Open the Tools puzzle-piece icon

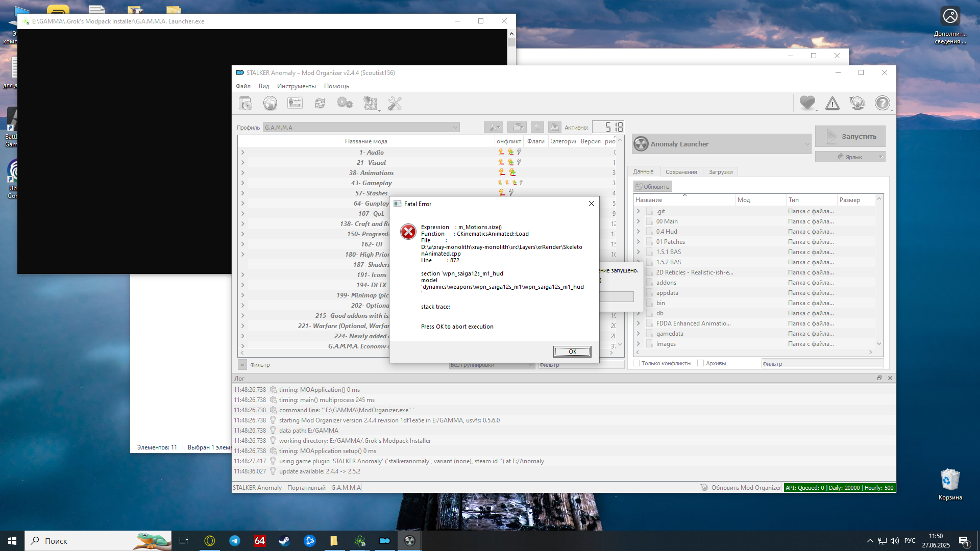coord(370,104)
